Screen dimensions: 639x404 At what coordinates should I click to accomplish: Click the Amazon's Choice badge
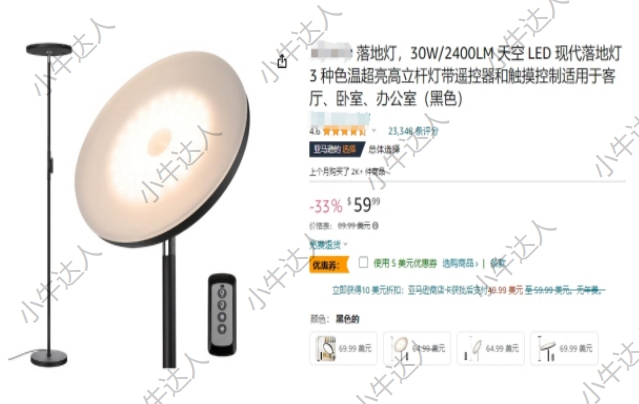(x=337, y=150)
